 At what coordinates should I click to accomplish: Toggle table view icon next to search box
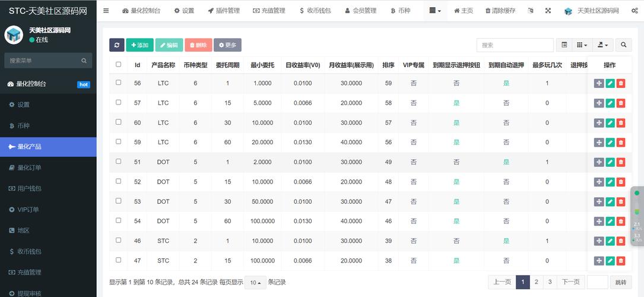[x=564, y=45]
